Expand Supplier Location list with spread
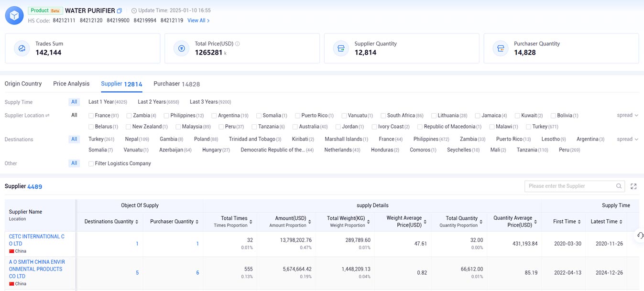644x291 pixels. coord(628,115)
